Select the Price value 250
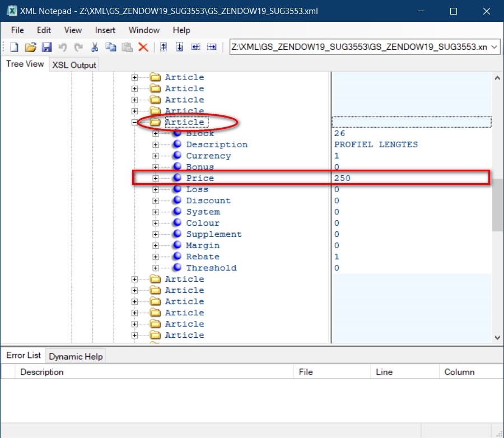Image resolution: width=504 pixels, height=438 pixels. [x=342, y=178]
